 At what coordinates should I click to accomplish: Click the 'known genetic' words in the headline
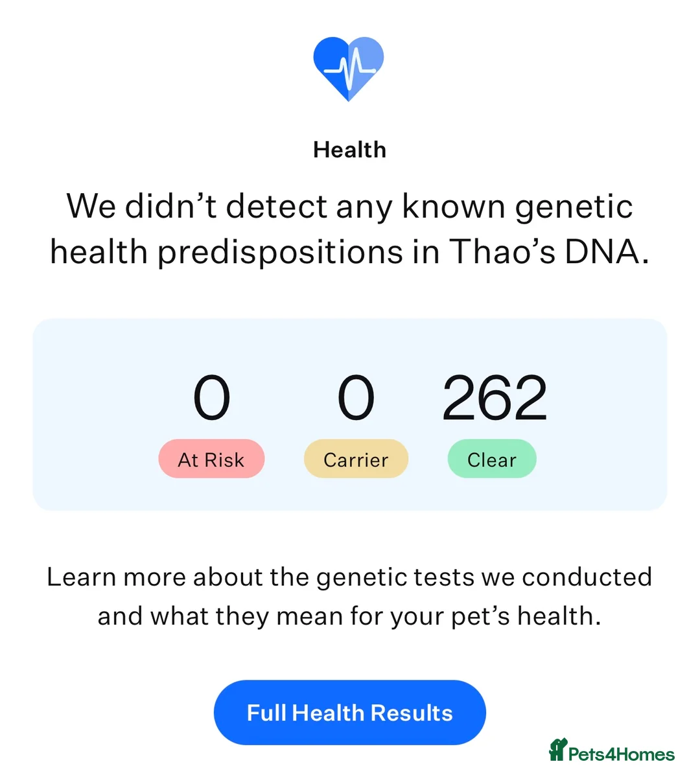[517, 207]
